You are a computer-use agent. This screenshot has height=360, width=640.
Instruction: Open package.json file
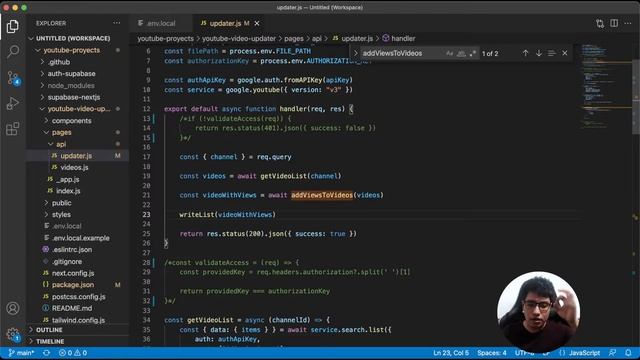[73, 285]
